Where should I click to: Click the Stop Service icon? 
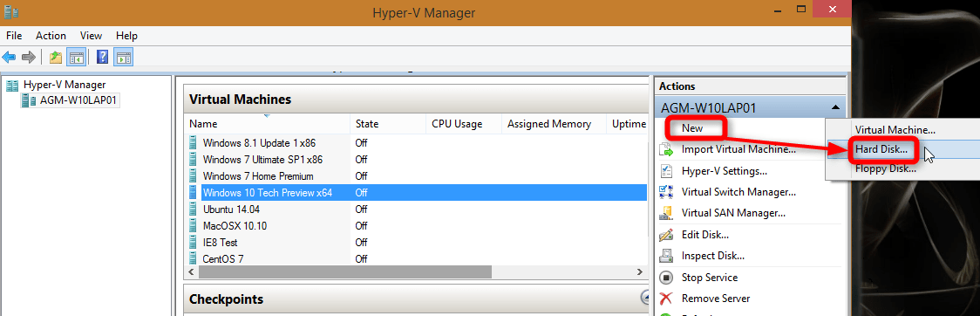pos(666,278)
